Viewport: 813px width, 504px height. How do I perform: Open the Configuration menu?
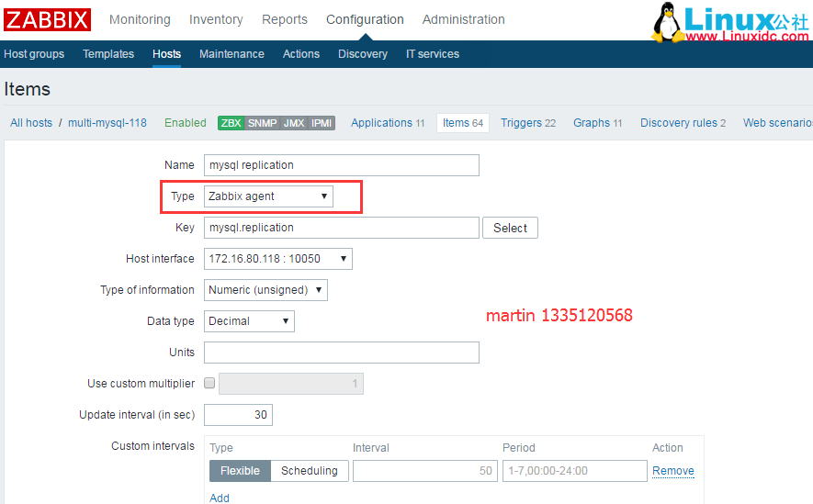pos(365,19)
